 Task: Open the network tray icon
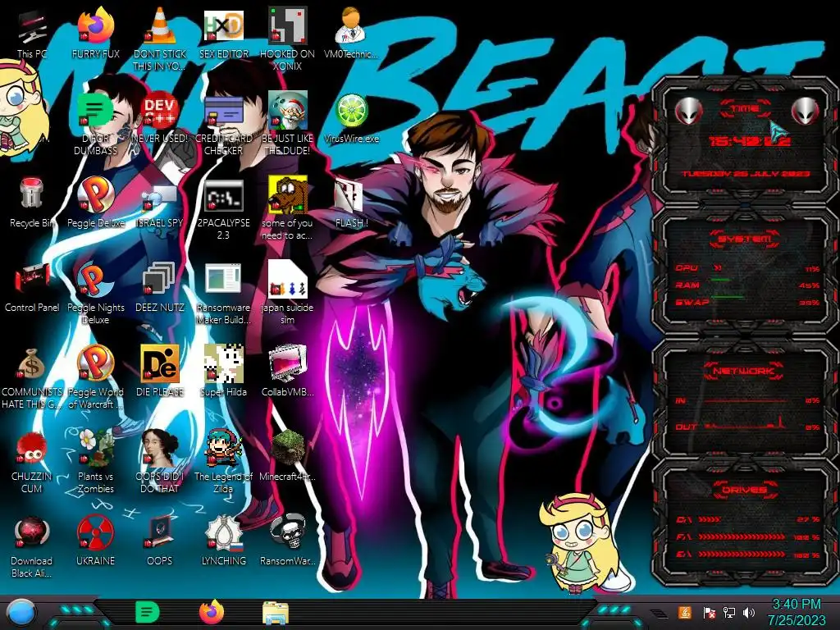[x=729, y=612]
